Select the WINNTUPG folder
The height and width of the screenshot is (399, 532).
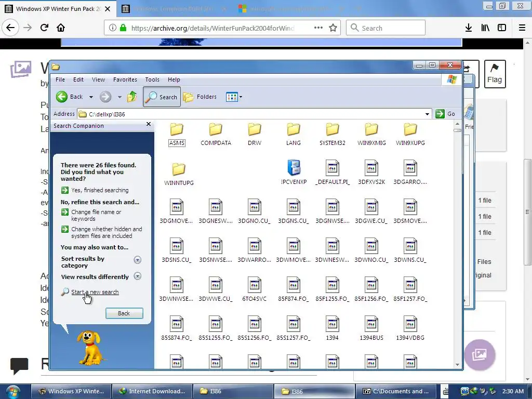[x=179, y=174]
